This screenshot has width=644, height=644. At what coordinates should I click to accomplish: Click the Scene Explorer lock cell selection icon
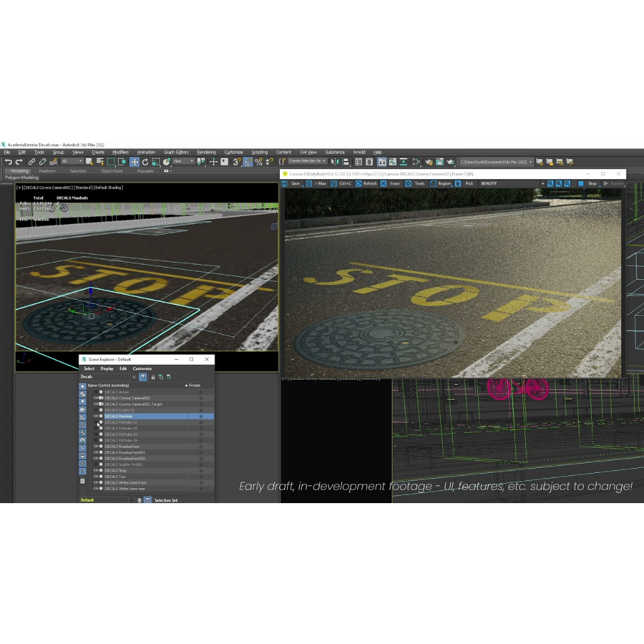tap(153, 377)
